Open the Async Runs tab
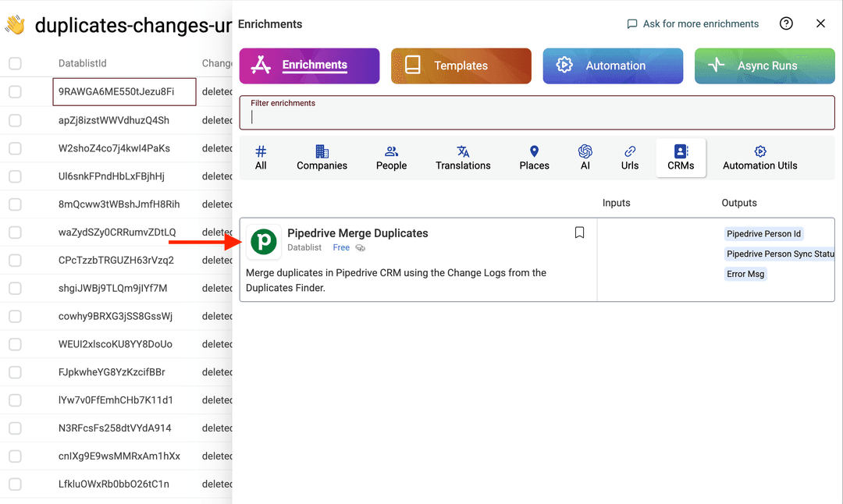Viewport: 843px width, 504px height. click(764, 66)
